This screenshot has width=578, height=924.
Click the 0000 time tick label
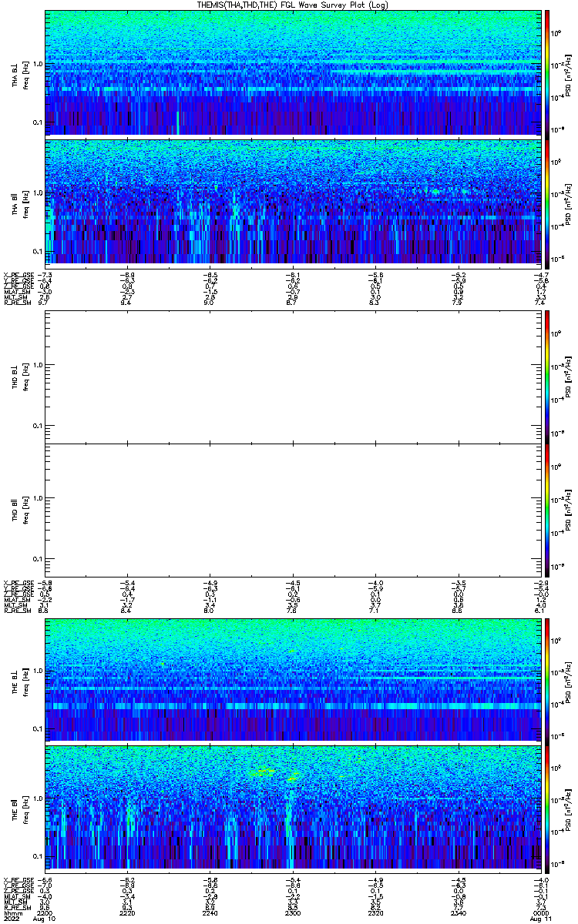[x=542, y=912]
